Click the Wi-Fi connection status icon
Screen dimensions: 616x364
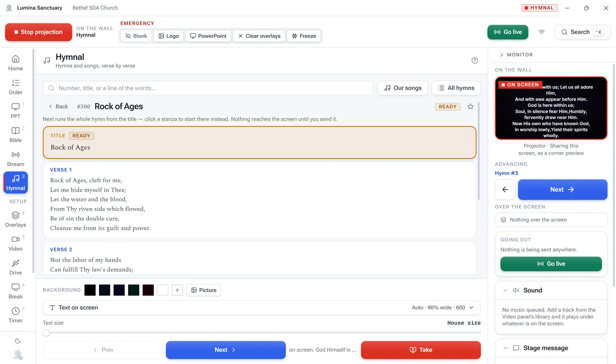pos(541,32)
